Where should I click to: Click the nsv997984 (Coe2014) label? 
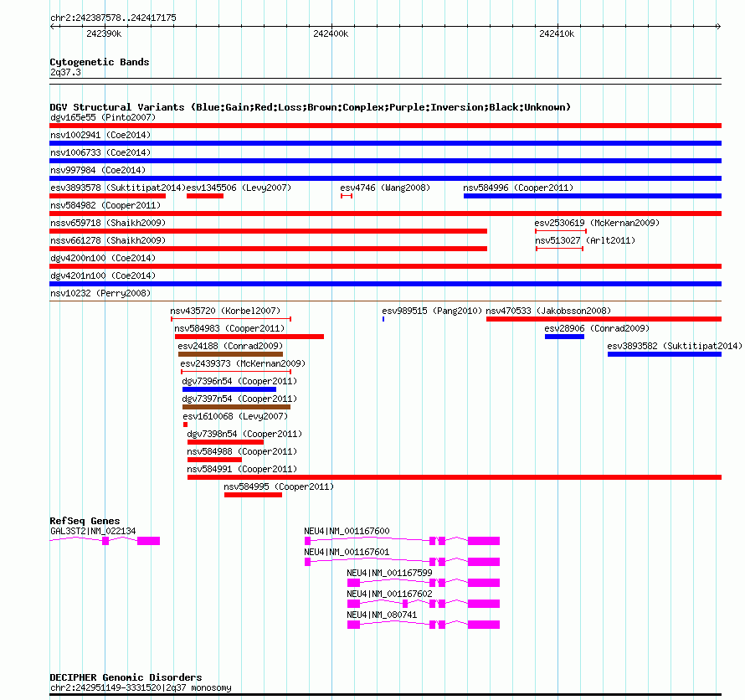(x=98, y=170)
